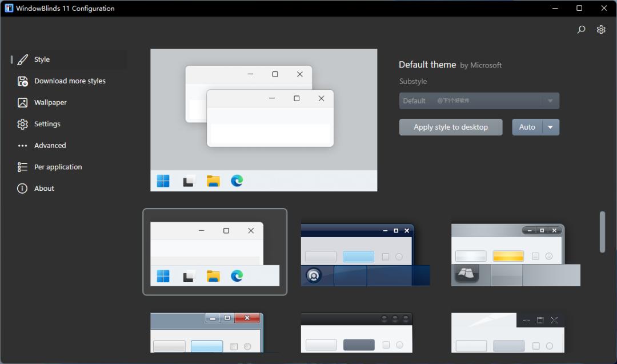
Task: Click the About info icon
Action: [x=22, y=189]
